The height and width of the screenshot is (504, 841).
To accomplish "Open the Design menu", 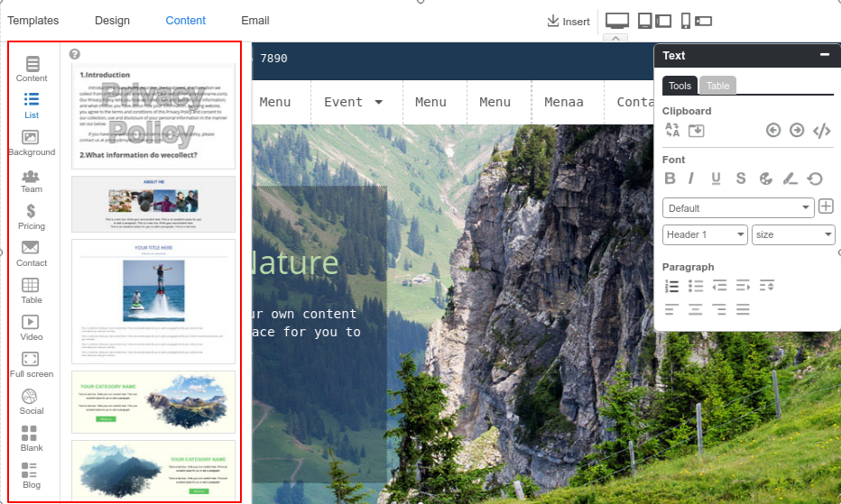I will click(x=112, y=21).
